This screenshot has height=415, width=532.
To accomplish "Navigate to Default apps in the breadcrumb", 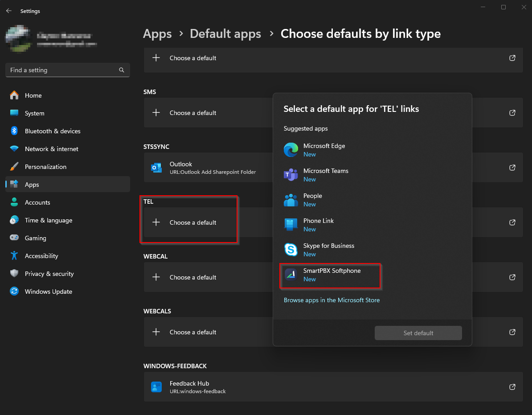I will tap(225, 33).
